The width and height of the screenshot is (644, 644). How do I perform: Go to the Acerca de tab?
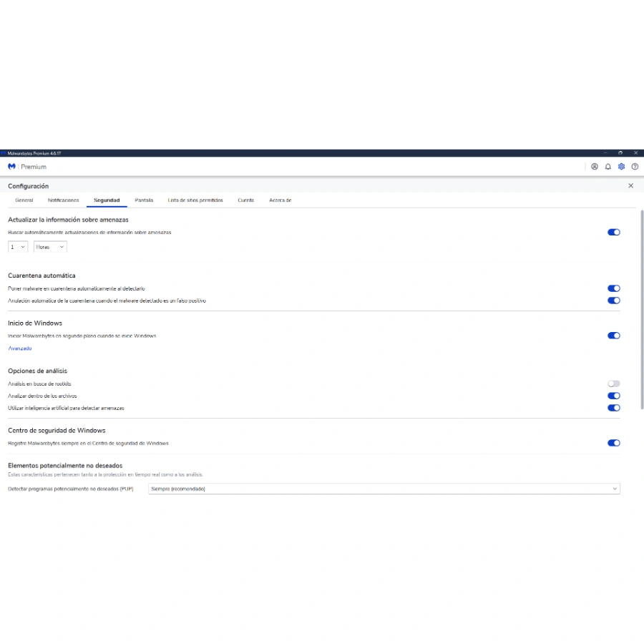pos(280,200)
